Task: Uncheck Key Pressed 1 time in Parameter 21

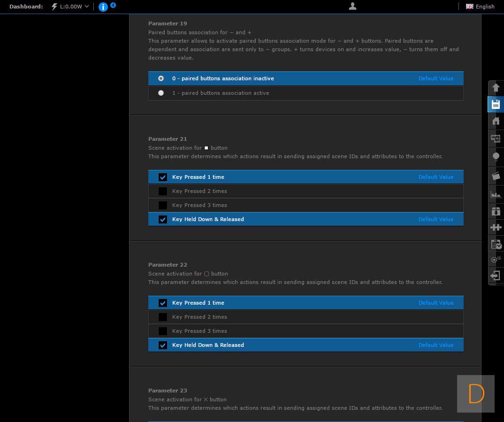Action: click(163, 177)
